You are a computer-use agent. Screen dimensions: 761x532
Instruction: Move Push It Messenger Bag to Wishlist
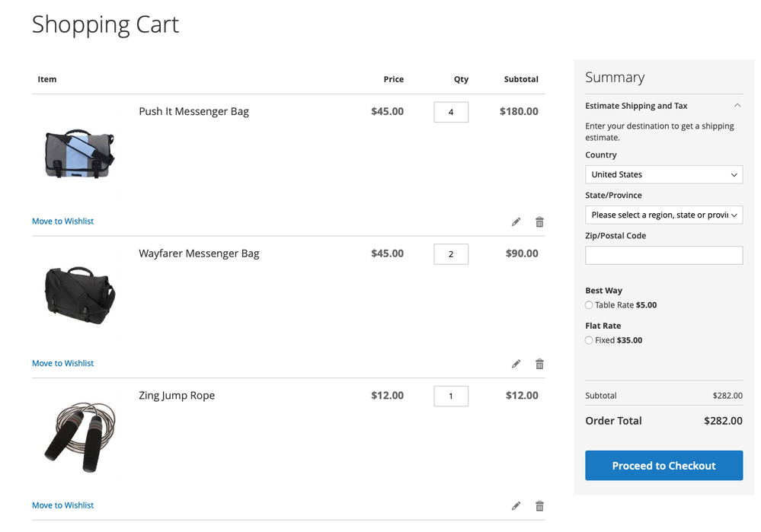62,221
